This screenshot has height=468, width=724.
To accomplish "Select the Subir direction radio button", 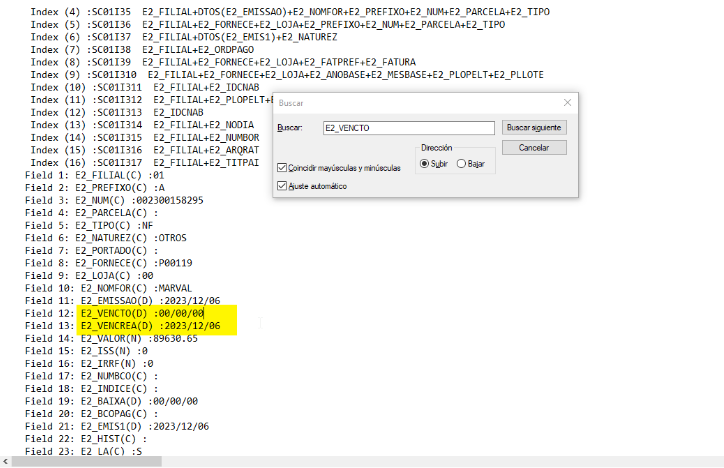I will [x=434, y=164].
